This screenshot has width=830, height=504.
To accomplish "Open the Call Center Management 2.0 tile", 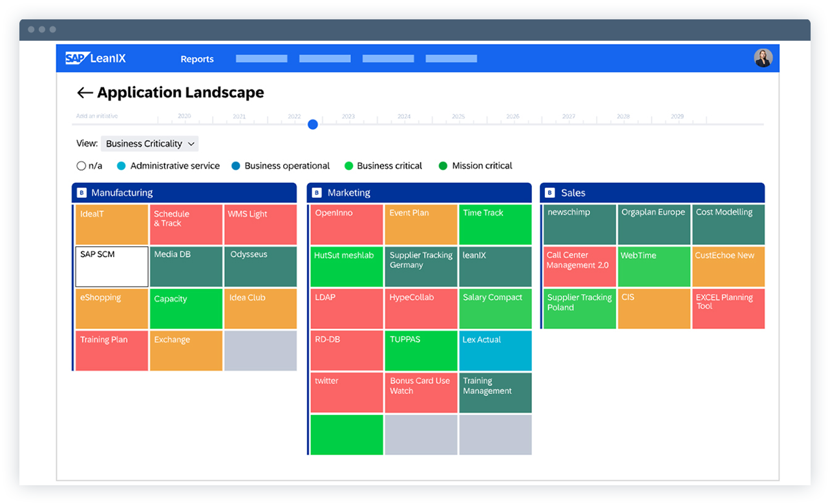I will pyautogui.click(x=579, y=266).
